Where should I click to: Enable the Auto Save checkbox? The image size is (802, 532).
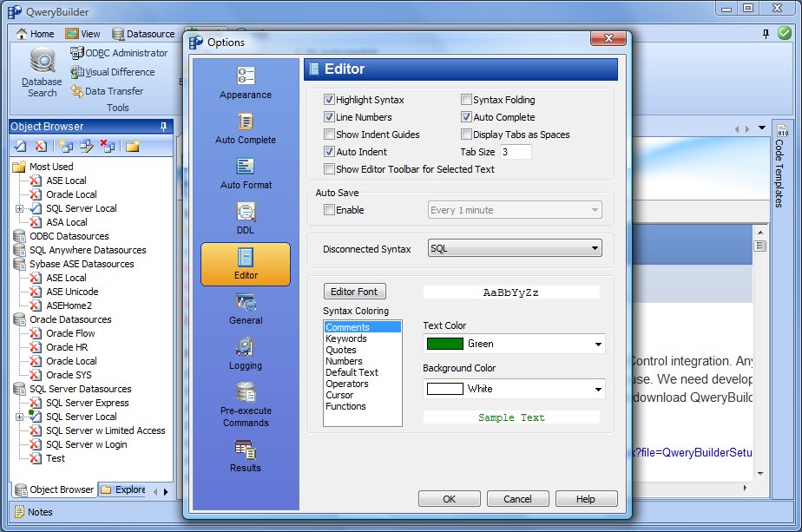tap(330, 210)
